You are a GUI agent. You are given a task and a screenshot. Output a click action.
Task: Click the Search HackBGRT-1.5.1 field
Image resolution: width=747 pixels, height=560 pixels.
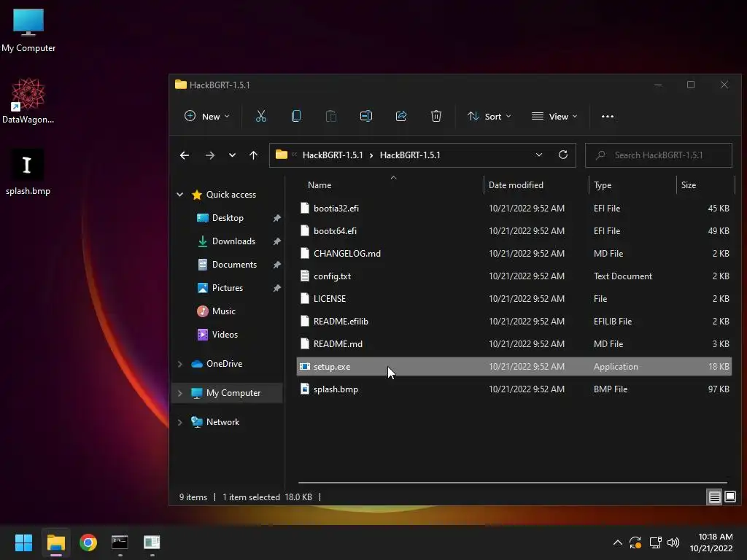(x=659, y=155)
